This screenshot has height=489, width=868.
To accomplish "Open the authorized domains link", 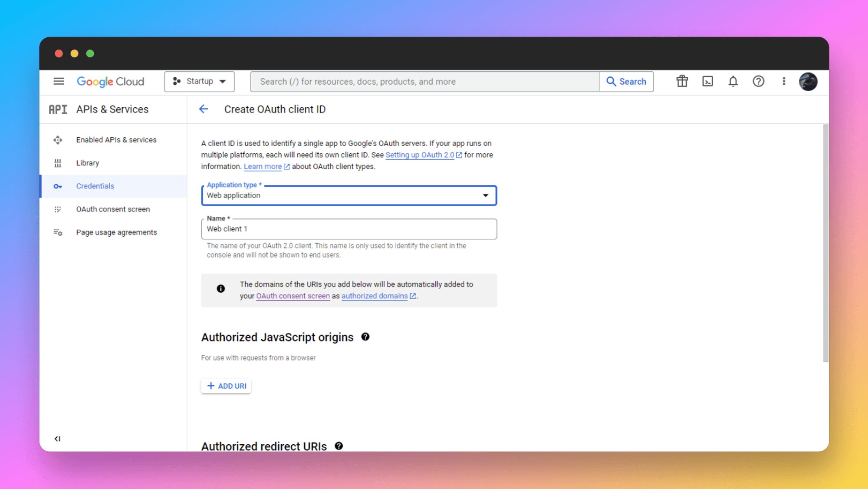I will coord(374,296).
